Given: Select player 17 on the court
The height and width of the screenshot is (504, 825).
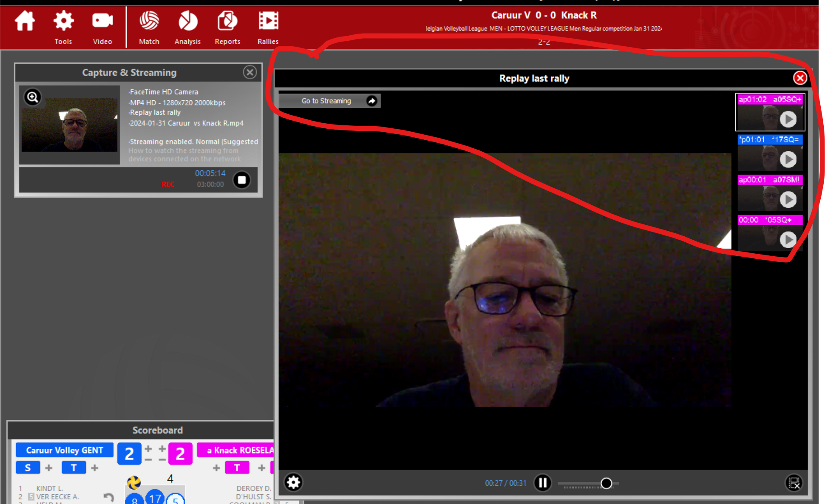Looking at the screenshot, I should pyautogui.click(x=155, y=498).
